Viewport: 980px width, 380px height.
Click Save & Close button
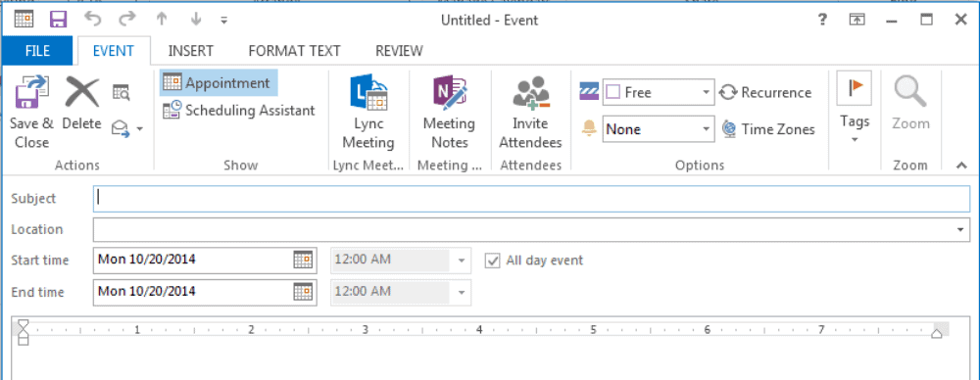coord(31,114)
